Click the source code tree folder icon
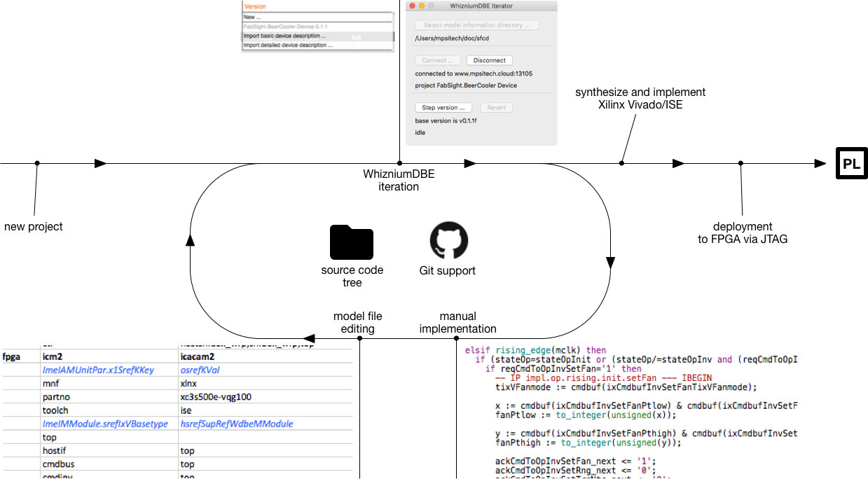This screenshot has width=868, height=479. (352, 242)
